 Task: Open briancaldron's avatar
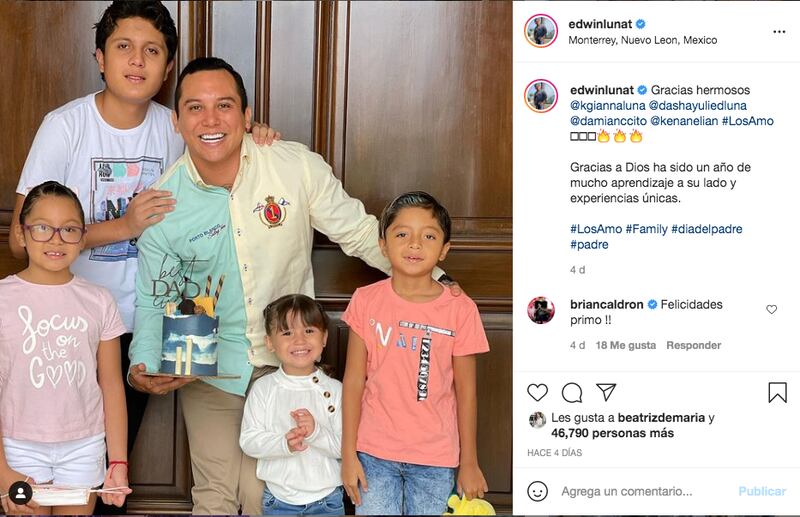pos(541,310)
